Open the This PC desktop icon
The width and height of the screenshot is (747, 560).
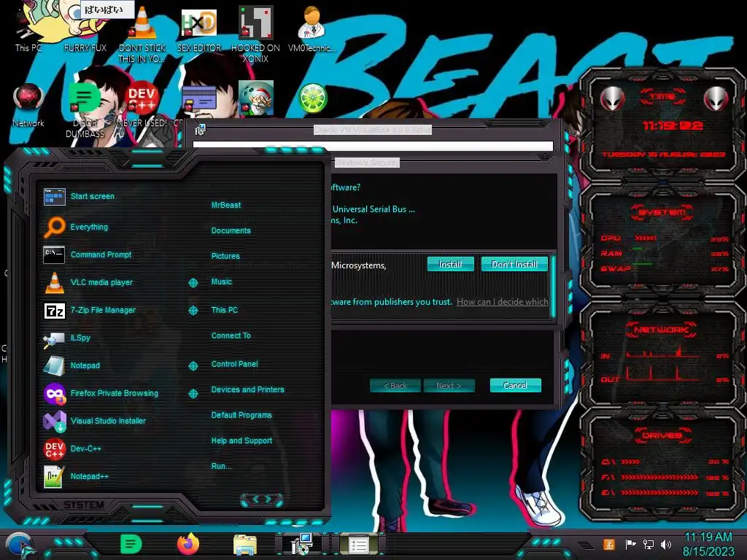pyautogui.click(x=28, y=28)
